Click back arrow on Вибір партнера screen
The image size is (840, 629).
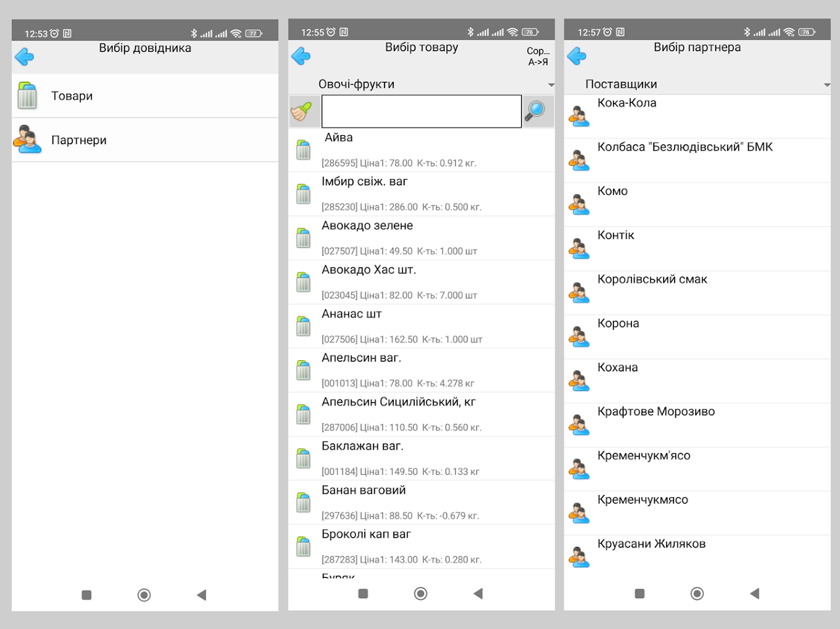pyautogui.click(x=577, y=56)
